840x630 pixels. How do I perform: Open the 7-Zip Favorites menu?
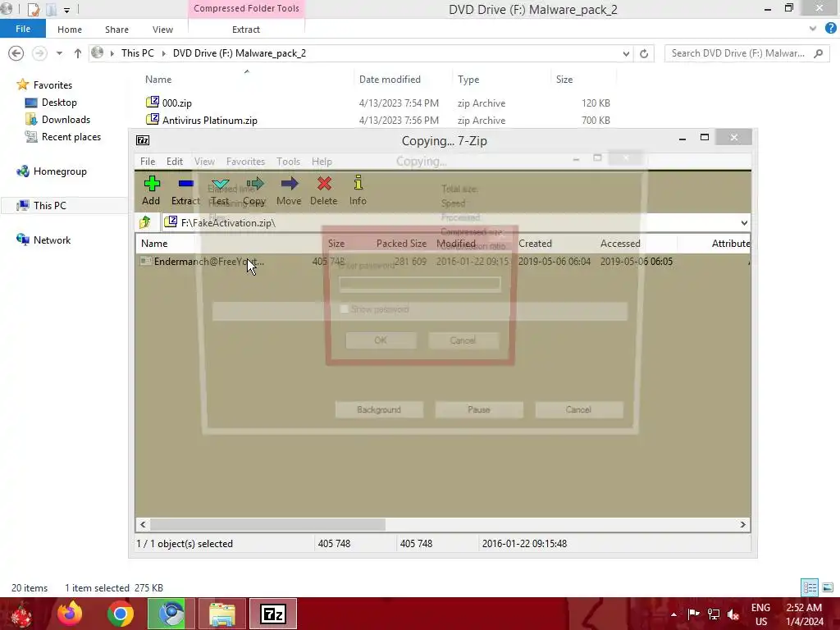(245, 162)
